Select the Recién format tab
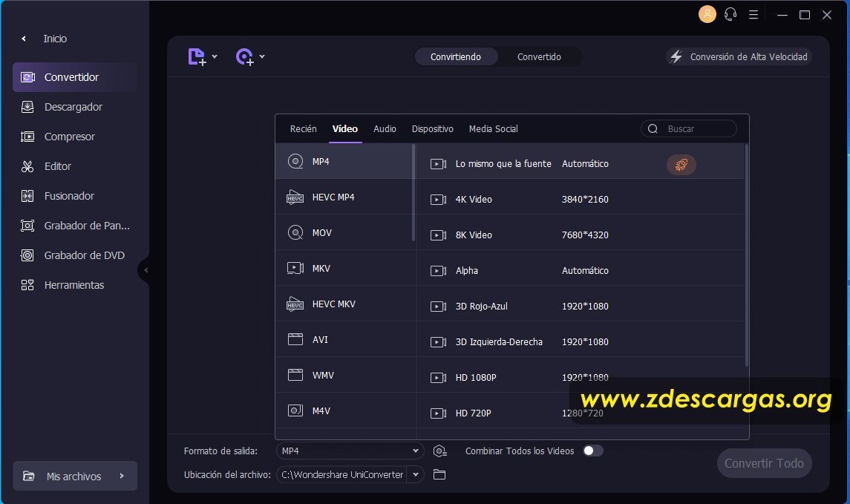850x504 pixels. point(303,129)
